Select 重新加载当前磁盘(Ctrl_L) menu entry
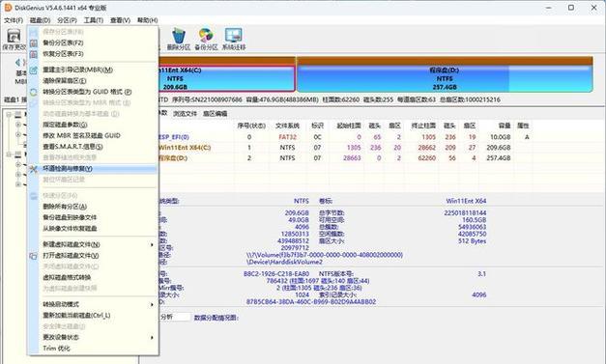The image size is (606, 364). pos(93,316)
